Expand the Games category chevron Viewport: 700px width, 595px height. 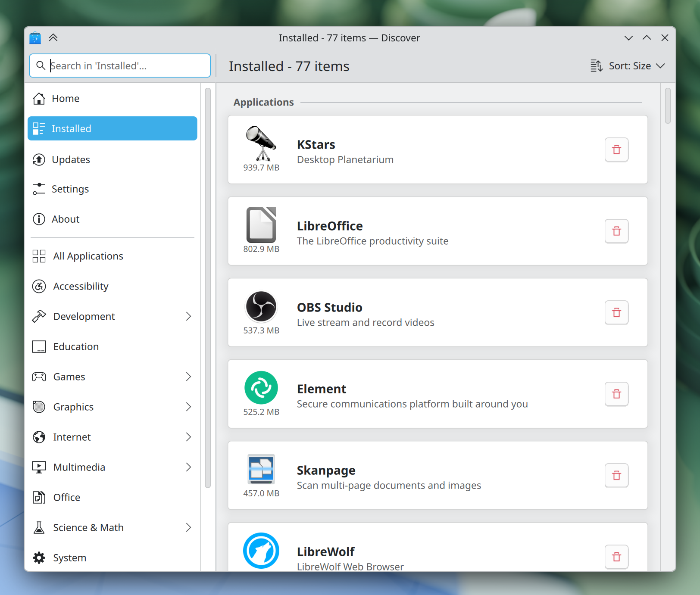pyautogui.click(x=188, y=377)
